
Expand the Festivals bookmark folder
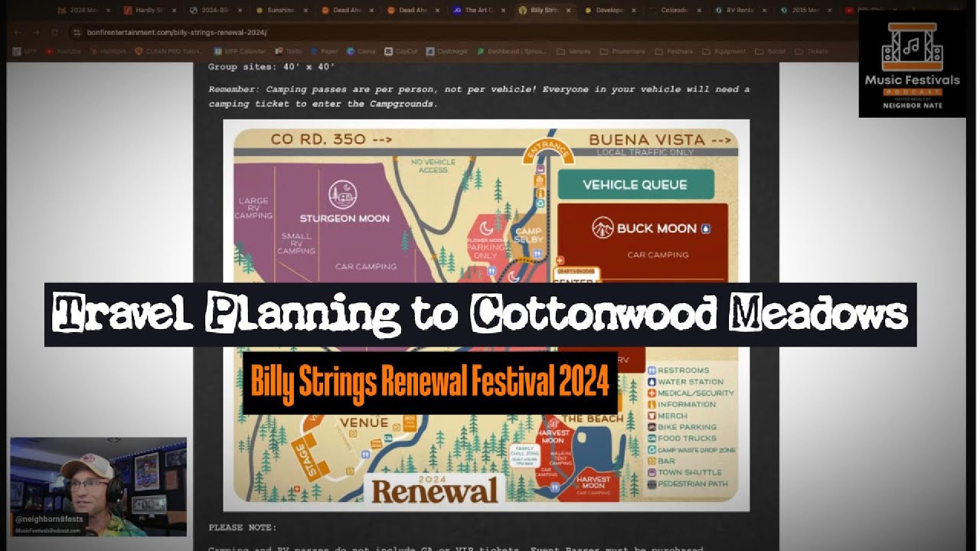coord(675,51)
